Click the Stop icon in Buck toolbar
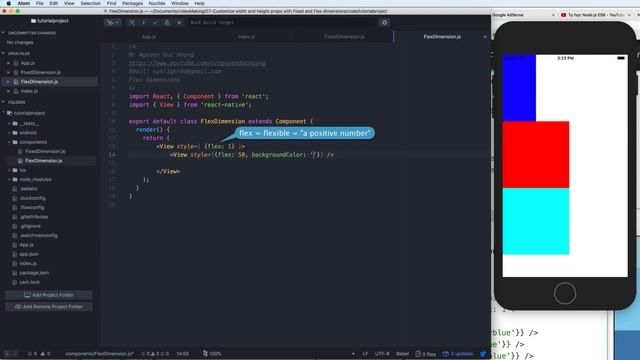Screen dimensions: 640x360 pos(179,22)
